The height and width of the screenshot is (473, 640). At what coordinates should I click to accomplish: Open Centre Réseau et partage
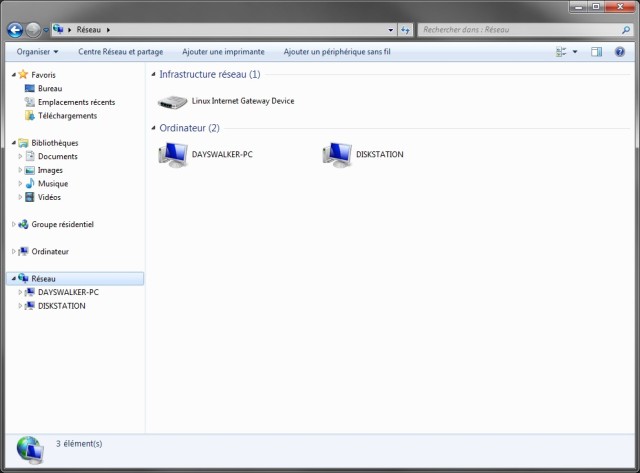click(120, 52)
